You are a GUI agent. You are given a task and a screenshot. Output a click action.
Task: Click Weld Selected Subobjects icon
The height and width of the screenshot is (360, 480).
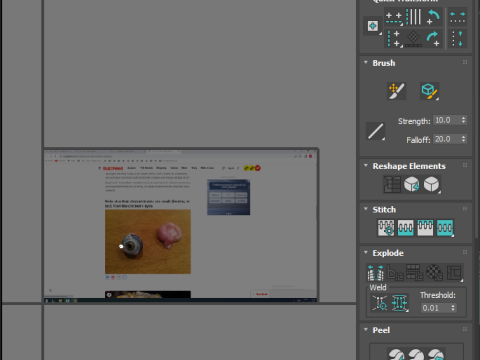click(x=399, y=303)
